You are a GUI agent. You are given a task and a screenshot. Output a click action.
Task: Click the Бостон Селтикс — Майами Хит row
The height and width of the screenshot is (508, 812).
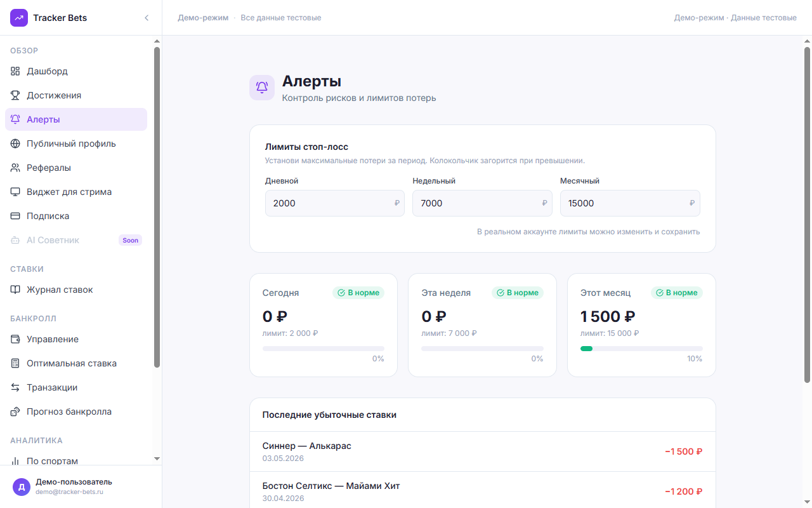483,491
